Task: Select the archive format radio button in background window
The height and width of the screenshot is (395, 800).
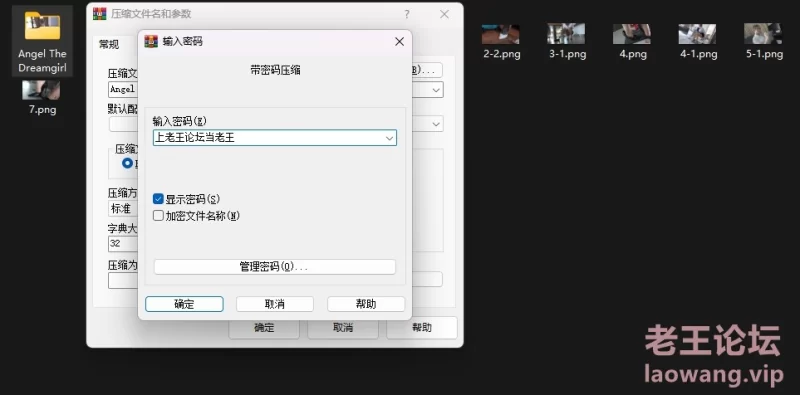Action: (128, 163)
